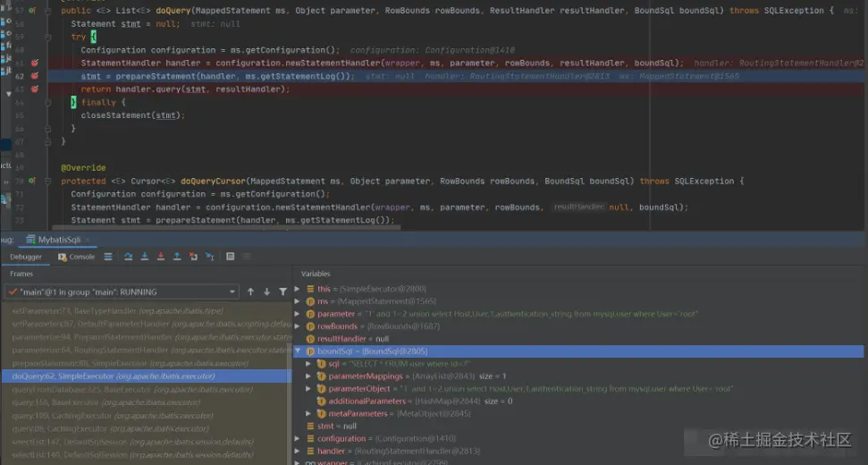This screenshot has width=868, height=465.
Task: Collapse the try block fold marker at line 59
Action: click(x=48, y=37)
